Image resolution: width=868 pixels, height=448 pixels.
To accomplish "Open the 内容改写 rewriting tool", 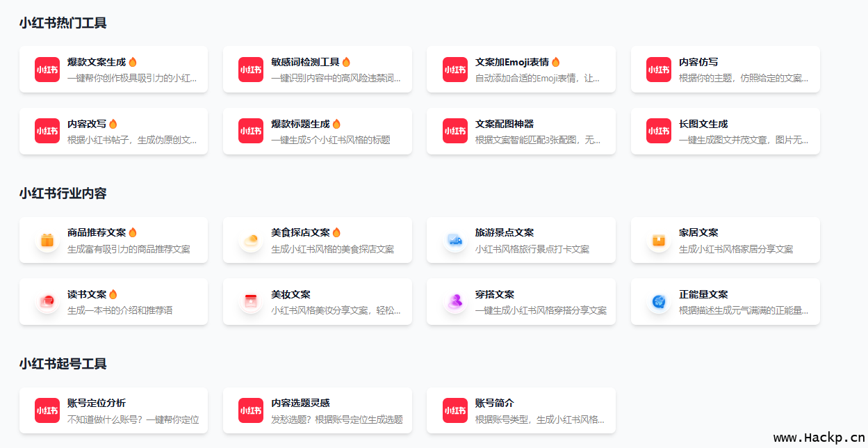I will click(113, 131).
